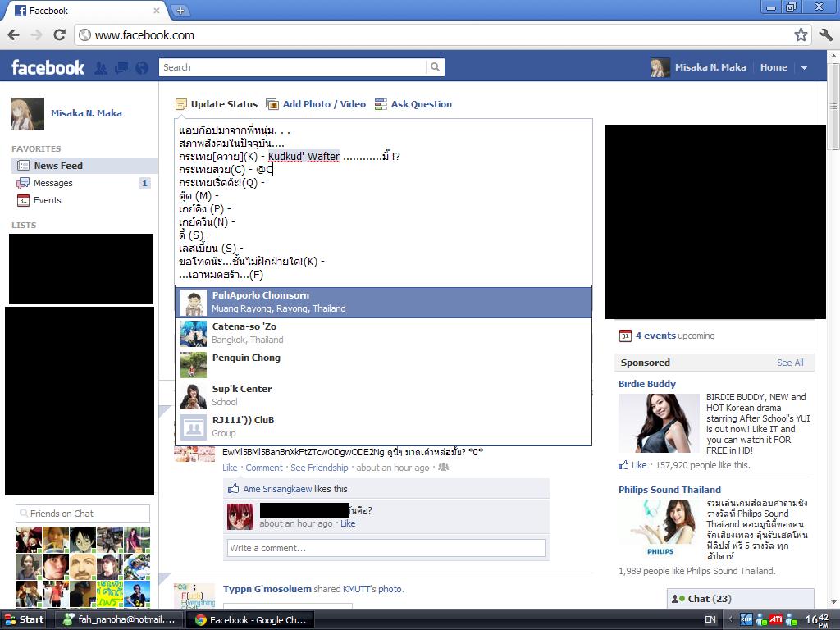Click Events calendar sidebar icon
Image resolution: width=840 pixels, height=630 pixels.
(23, 200)
